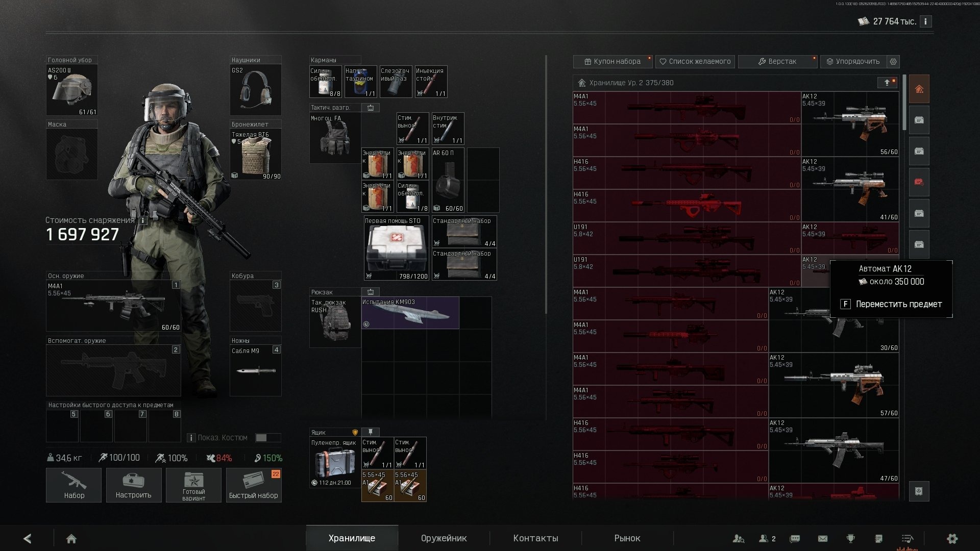
Task: Select the Испытания KM903 knife item
Action: tap(410, 313)
